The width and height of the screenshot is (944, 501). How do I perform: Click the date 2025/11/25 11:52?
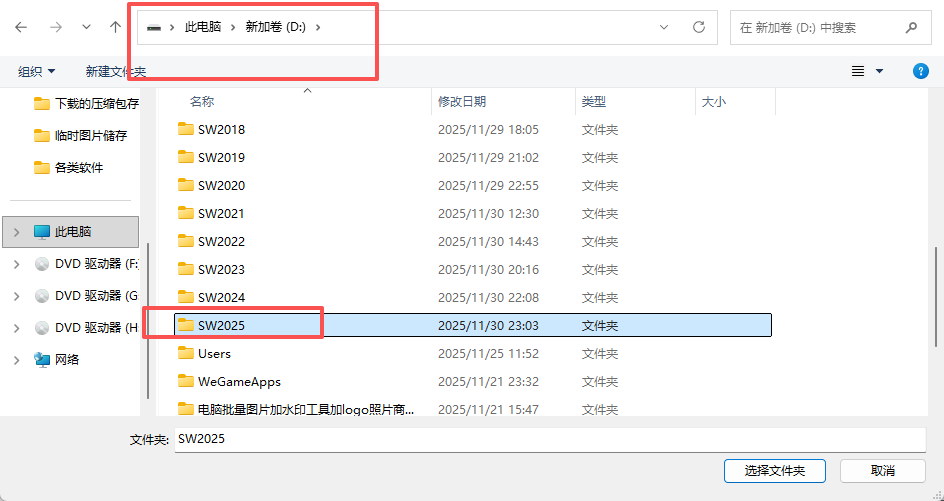(488, 353)
